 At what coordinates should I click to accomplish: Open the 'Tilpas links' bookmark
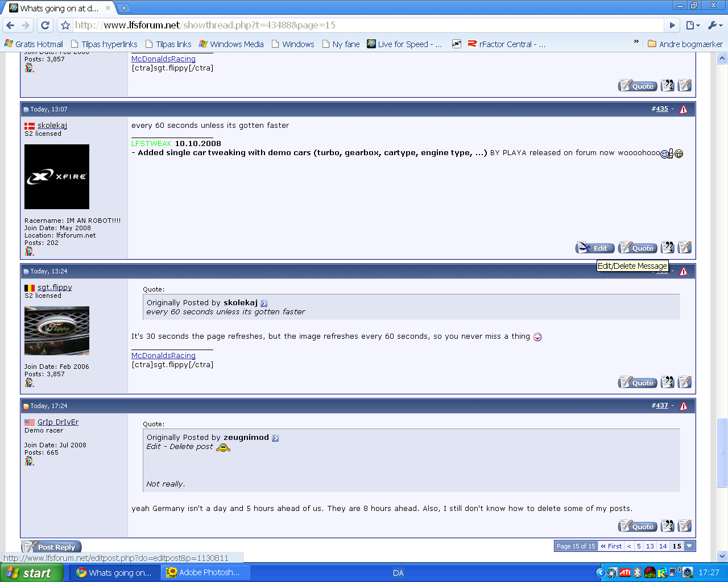pyautogui.click(x=168, y=44)
